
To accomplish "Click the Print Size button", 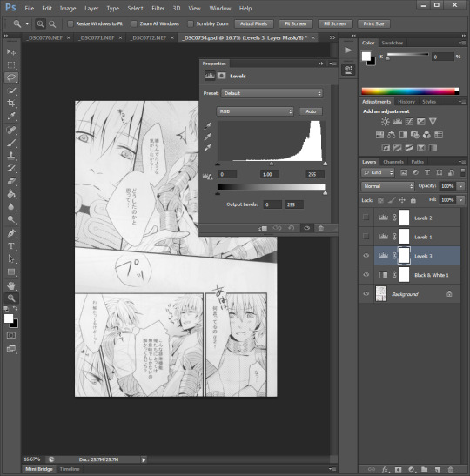I will 373,23.
